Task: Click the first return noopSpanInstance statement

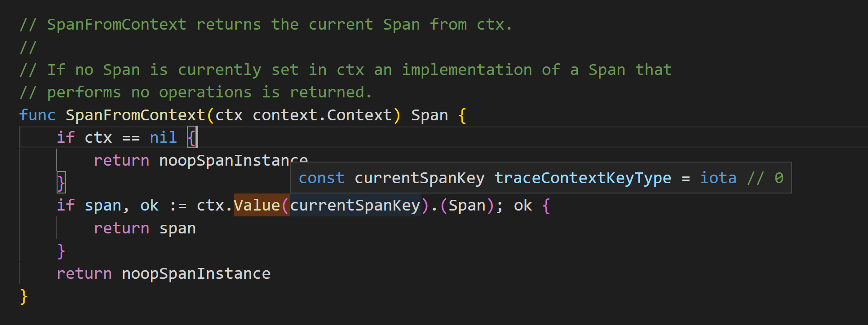Action: 201,161
